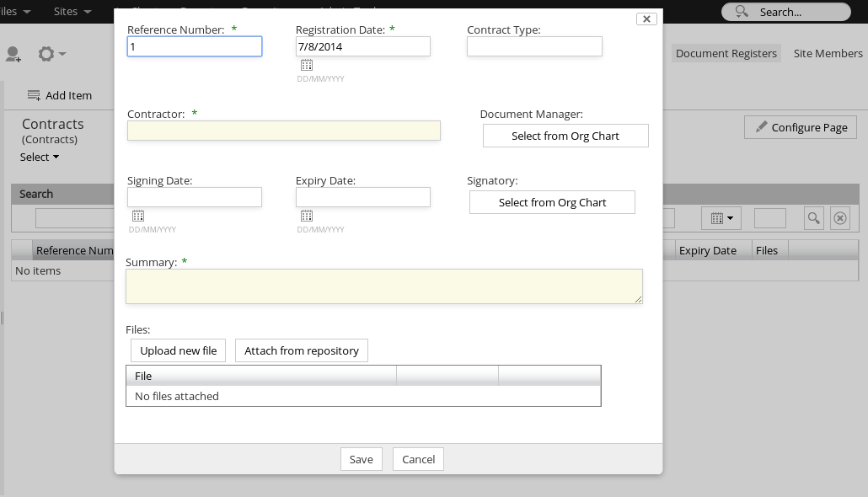Click the search magnifier icon in the filter row
868x497 pixels.
813,218
